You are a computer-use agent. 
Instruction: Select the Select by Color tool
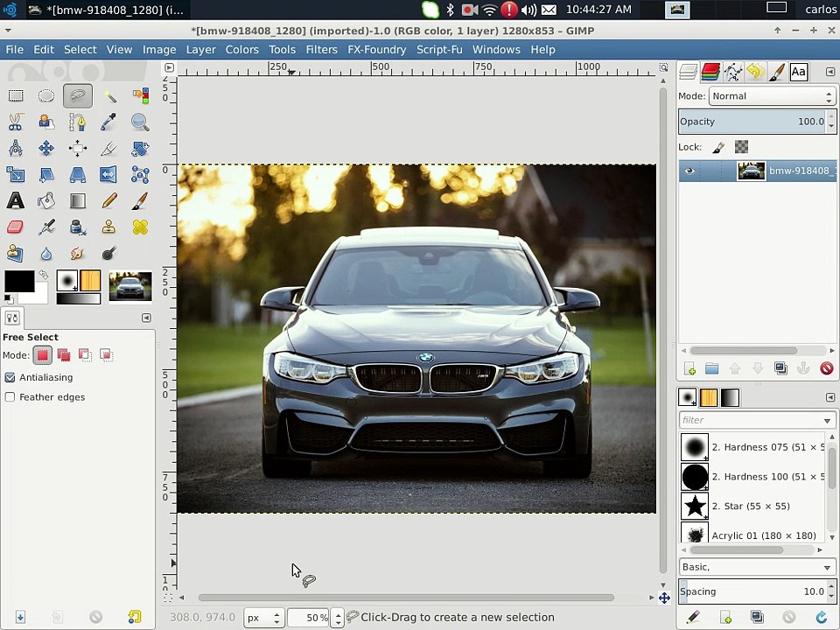point(140,96)
